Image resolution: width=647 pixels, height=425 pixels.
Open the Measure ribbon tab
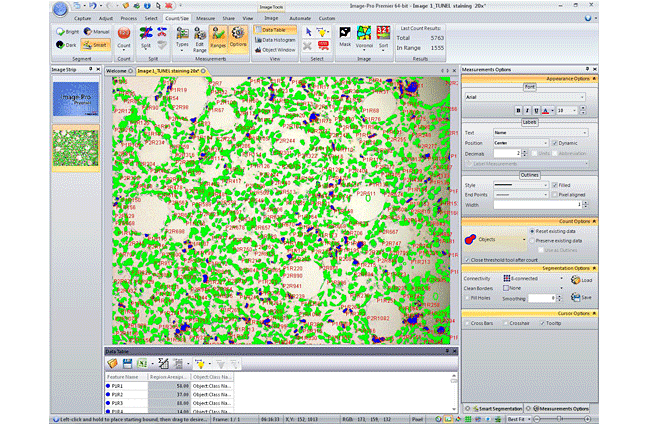point(205,19)
